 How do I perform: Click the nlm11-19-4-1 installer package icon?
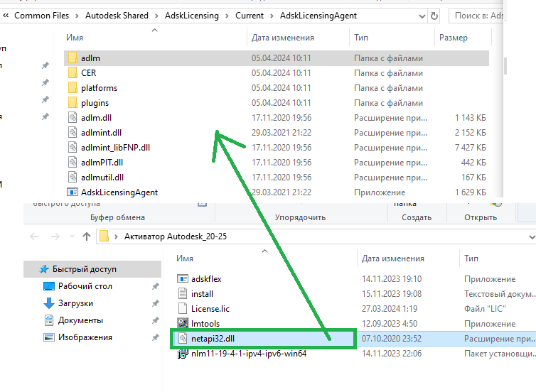182,354
